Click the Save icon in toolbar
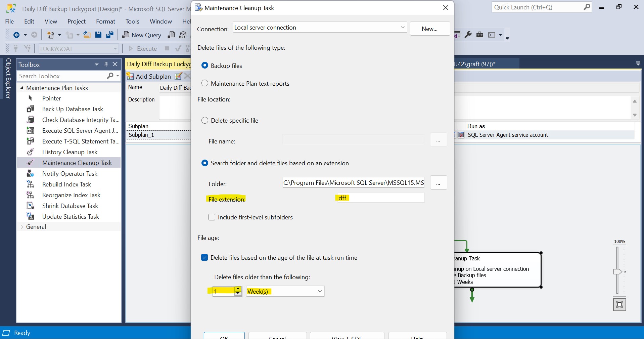644x339 pixels. click(98, 35)
